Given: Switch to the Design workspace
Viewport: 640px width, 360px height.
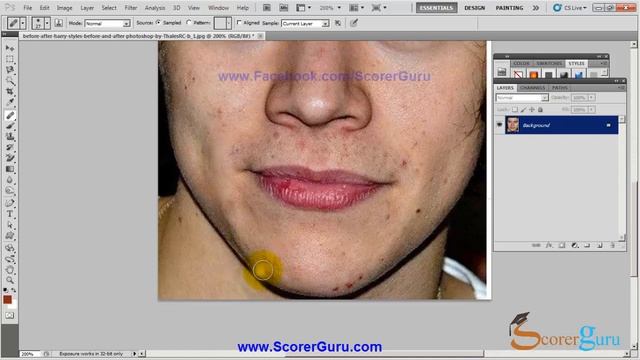Looking at the screenshot, I should [x=475, y=8].
